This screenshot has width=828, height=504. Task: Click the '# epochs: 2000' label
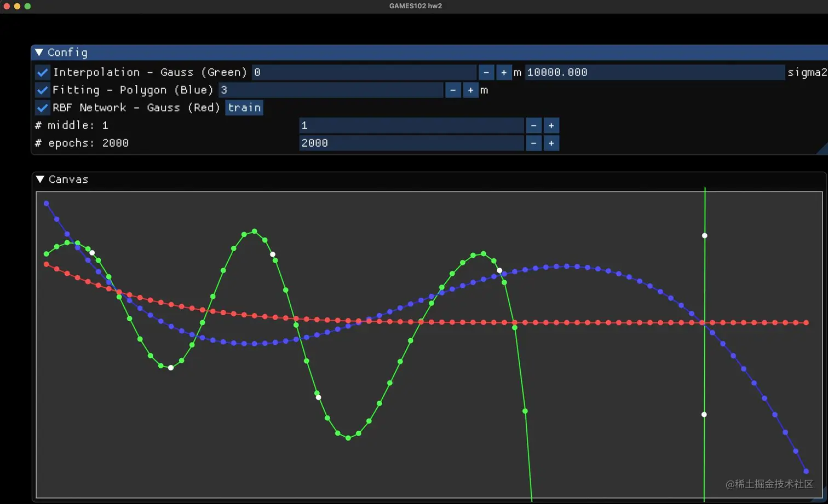82,143
